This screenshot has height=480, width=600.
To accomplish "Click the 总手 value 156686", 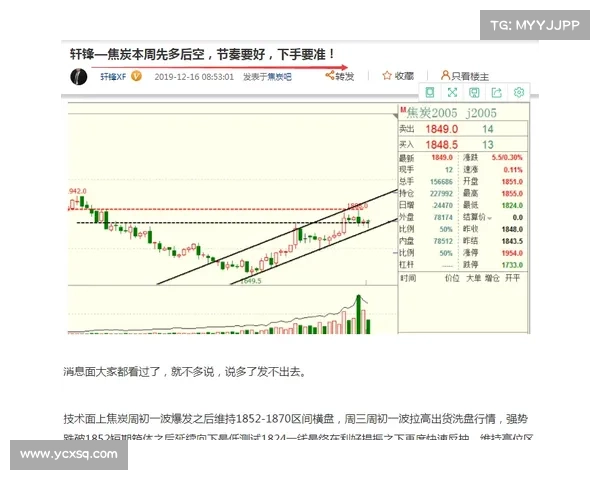I will (441, 182).
